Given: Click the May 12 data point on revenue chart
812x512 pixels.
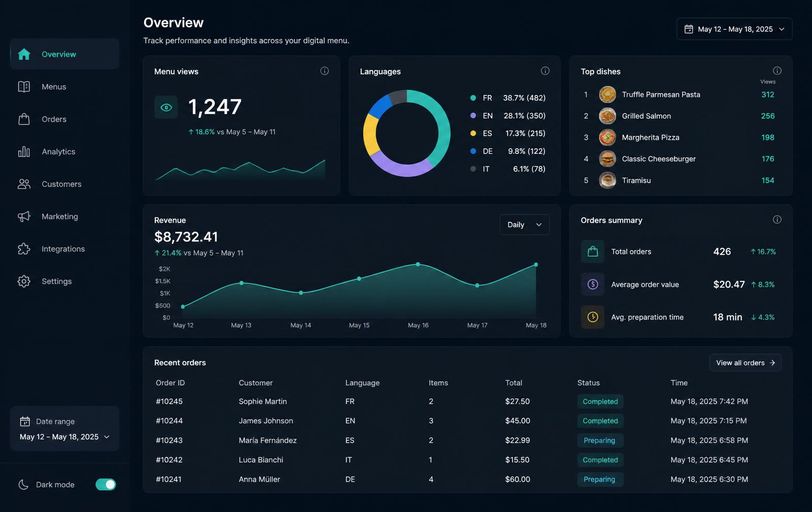Looking at the screenshot, I should point(183,306).
